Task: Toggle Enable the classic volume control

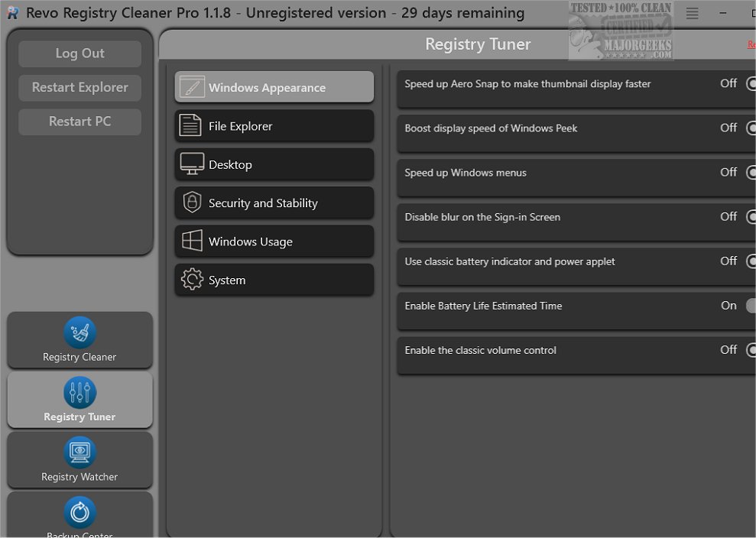Action: pyautogui.click(x=751, y=349)
